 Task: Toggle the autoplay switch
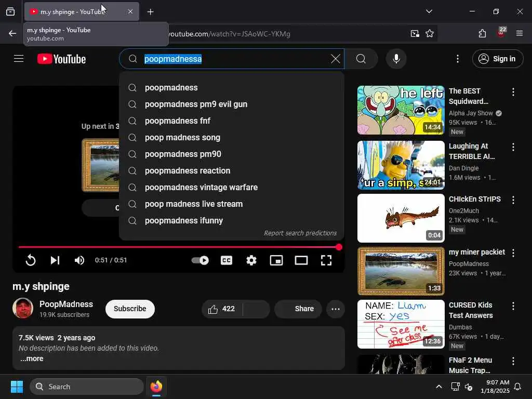click(x=200, y=260)
